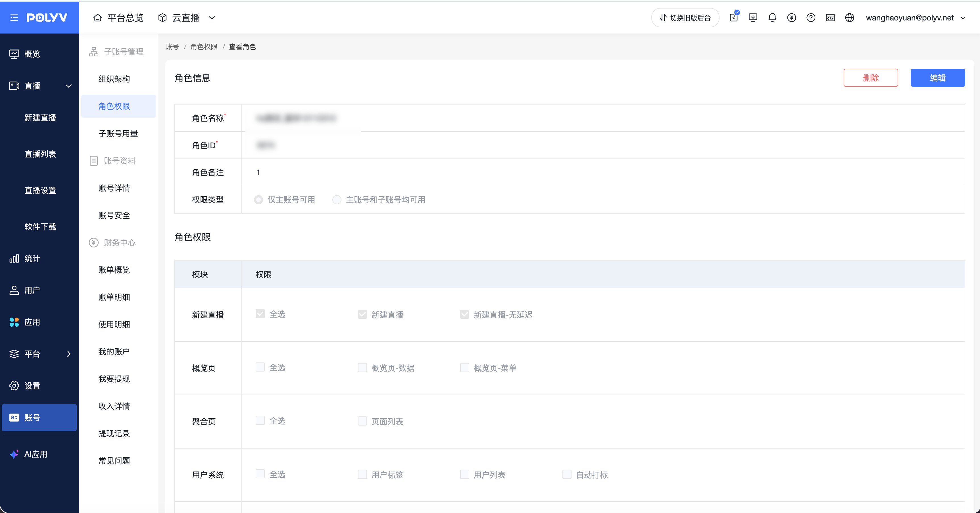Click the 平台总览 home icon
Image resolution: width=980 pixels, height=513 pixels.
pyautogui.click(x=98, y=18)
